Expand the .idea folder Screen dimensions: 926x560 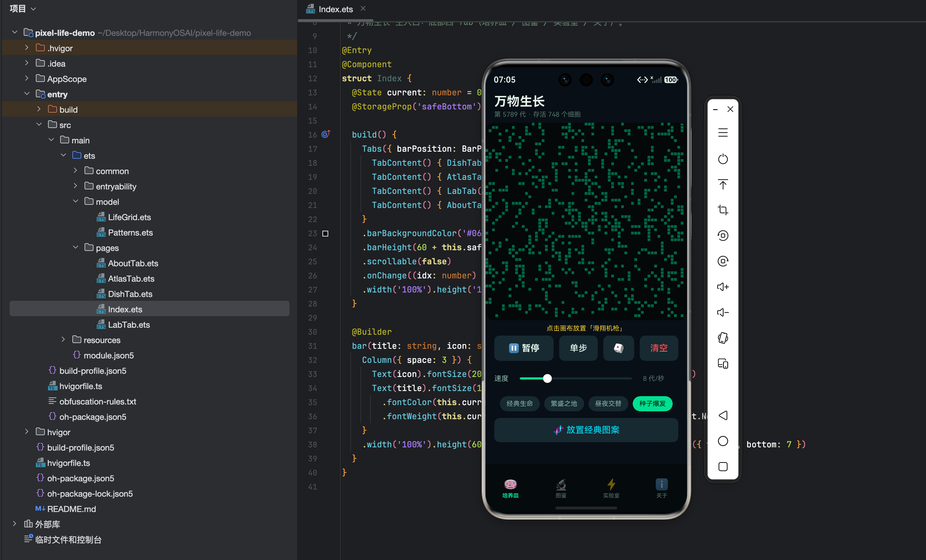tap(27, 63)
